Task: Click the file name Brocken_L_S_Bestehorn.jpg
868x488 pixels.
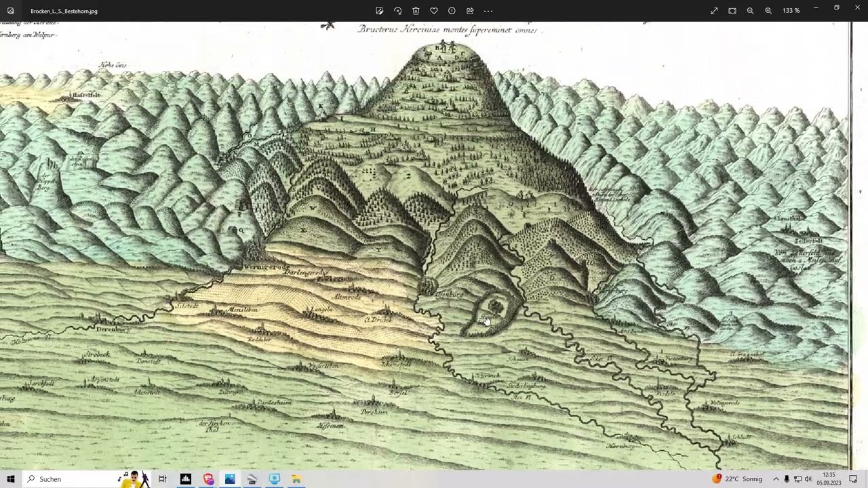Action: [x=64, y=11]
